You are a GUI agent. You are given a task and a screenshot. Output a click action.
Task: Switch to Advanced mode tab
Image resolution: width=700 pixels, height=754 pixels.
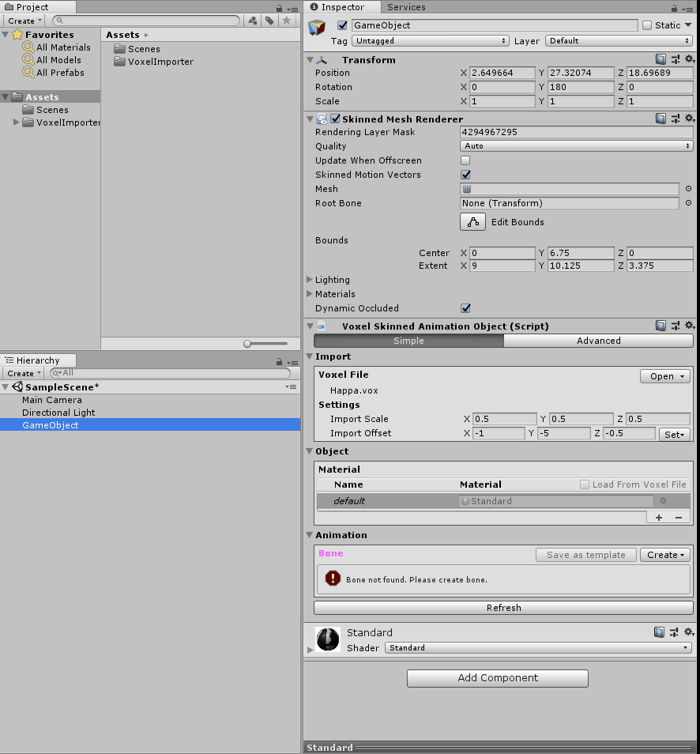coord(599,341)
